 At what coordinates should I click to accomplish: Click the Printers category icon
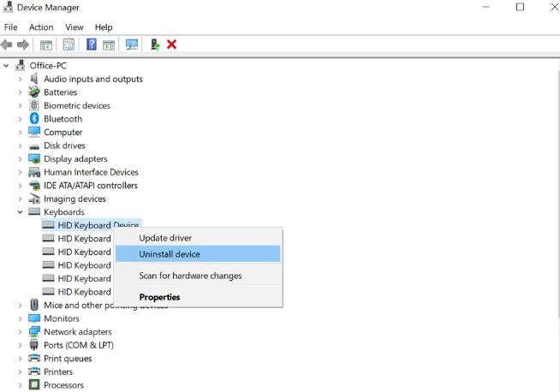(34, 371)
